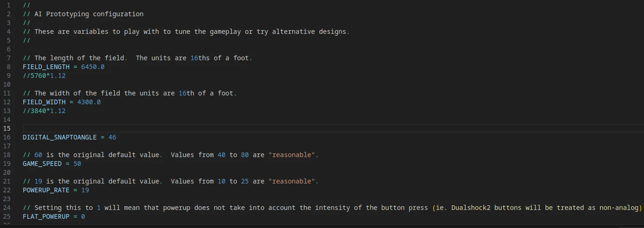Click the value 19 after POWERUP_RATE
The width and height of the screenshot is (644, 228).
(x=85, y=190)
